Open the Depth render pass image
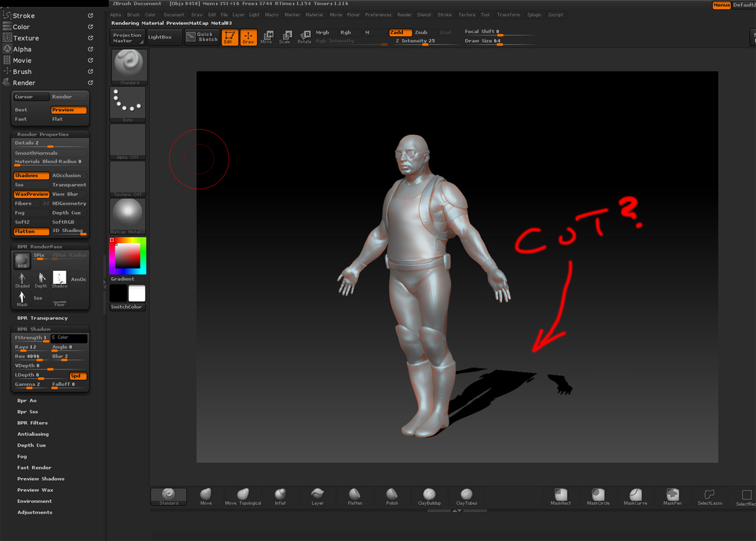 pyautogui.click(x=41, y=280)
